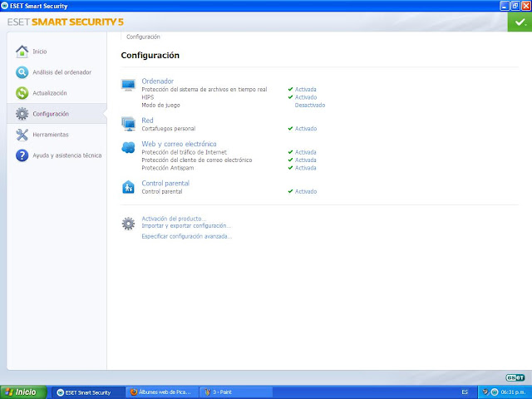The width and height of the screenshot is (532, 399).
Task: Click the Web y correo electrónico icon
Action: pyautogui.click(x=128, y=148)
